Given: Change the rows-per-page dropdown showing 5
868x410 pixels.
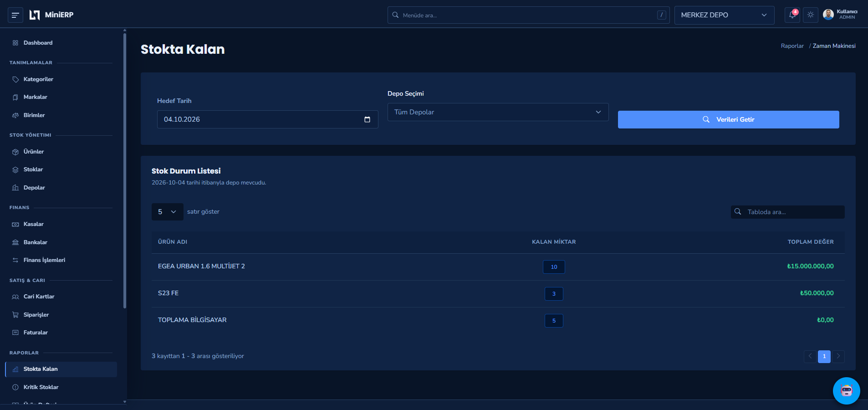Looking at the screenshot, I should tap(167, 212).
